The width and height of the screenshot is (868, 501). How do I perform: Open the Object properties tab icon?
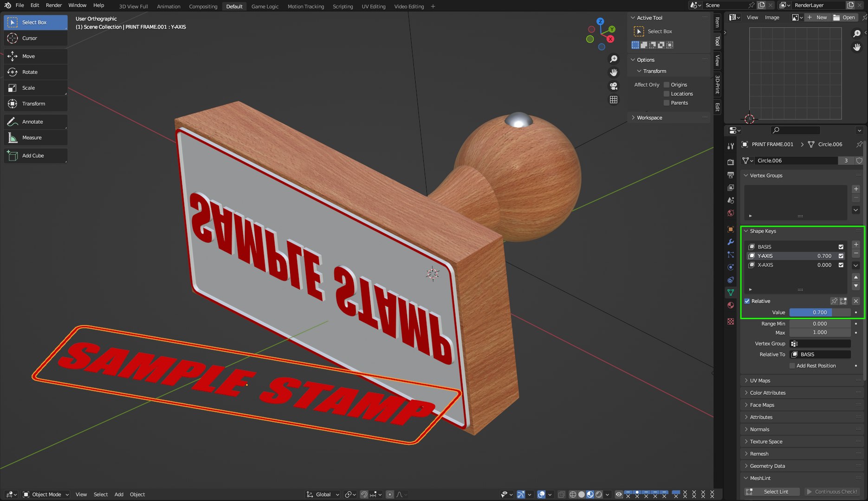pos(731,229)
